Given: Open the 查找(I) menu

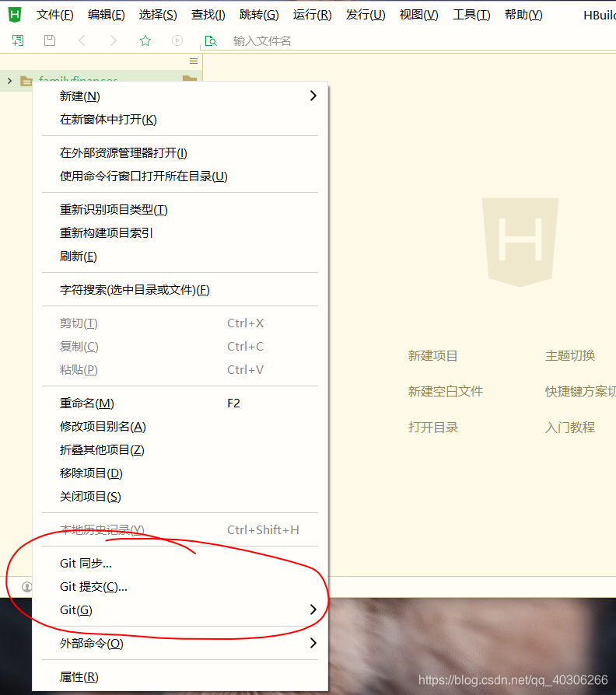Looking at the screenshot, I should coord(208,15).
